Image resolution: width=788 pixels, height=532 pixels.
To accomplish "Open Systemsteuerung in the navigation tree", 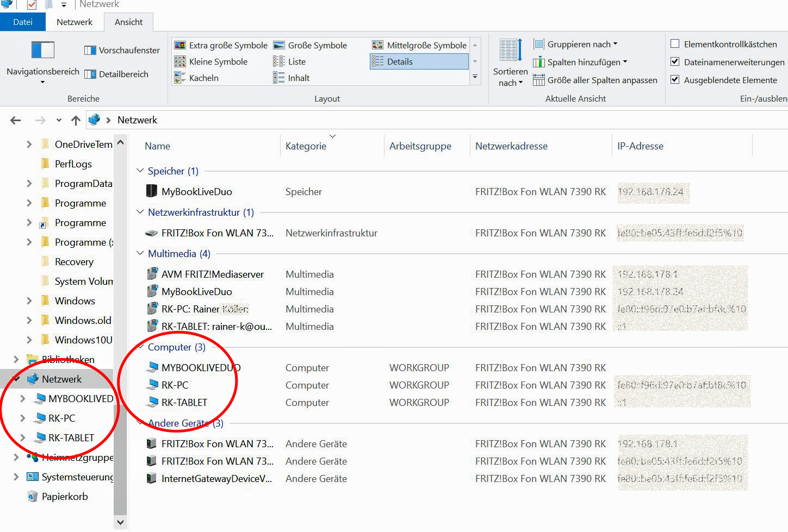I will pyautogui.click(x=77, y=477).
